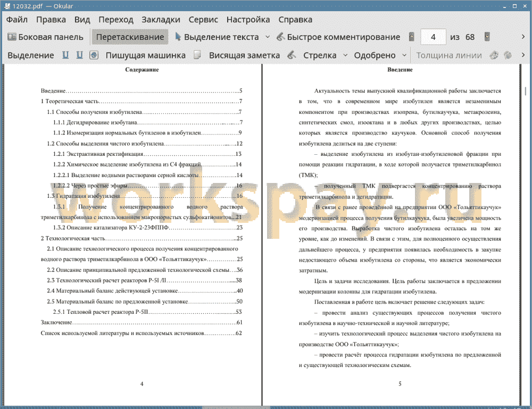Go to the next page arrow
The width and height of the screenshot is (532, 409).
pyautogui.click(x=487, y=37)
